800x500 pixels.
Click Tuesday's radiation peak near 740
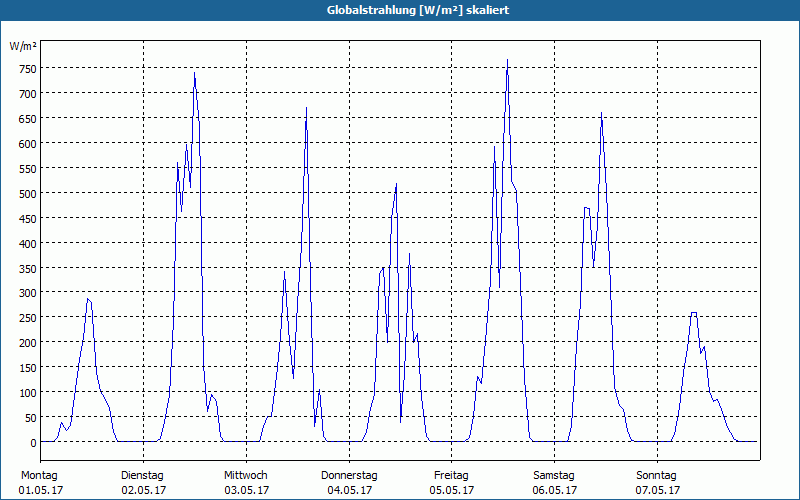[194, 73]
